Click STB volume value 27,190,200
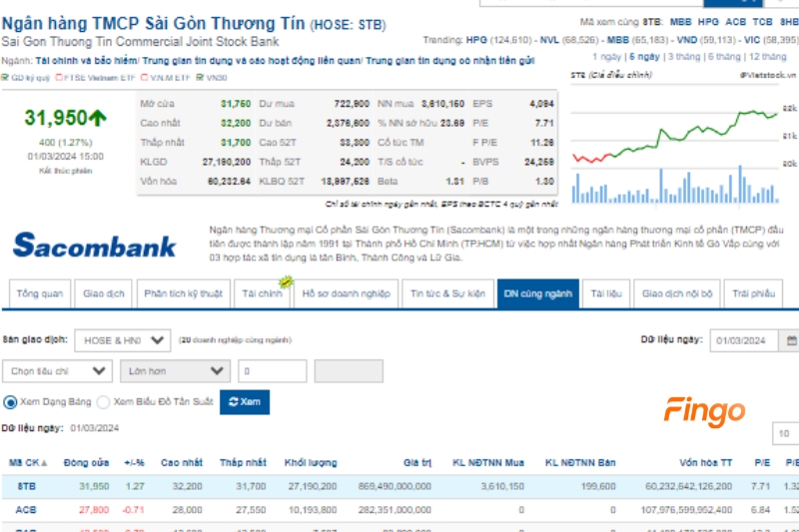Viewport: 799px width, 532px height. coord(313,486)
